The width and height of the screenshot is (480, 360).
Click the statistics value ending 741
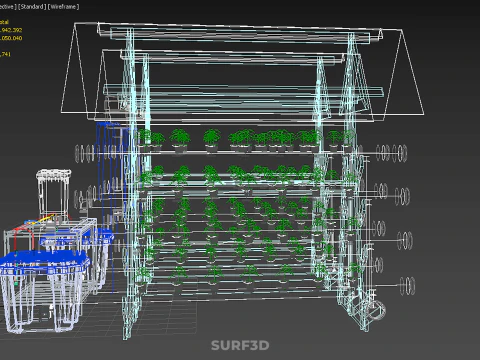pyautogui.click(x=5, y=54)
